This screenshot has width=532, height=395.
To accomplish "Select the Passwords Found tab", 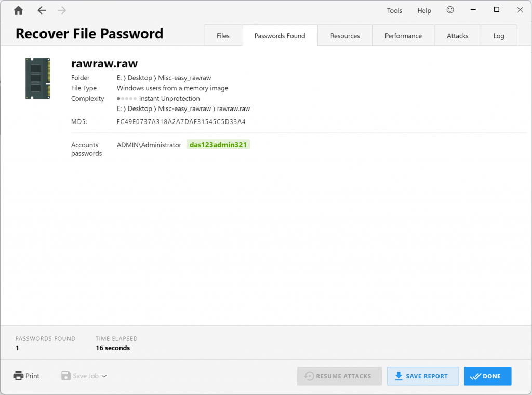I will (x=280, y=36).
